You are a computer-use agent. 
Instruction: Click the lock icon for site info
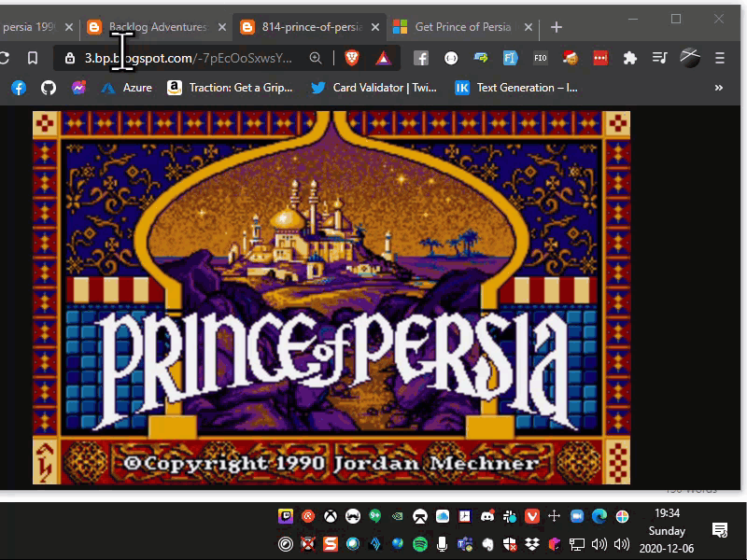pos(70,58)
